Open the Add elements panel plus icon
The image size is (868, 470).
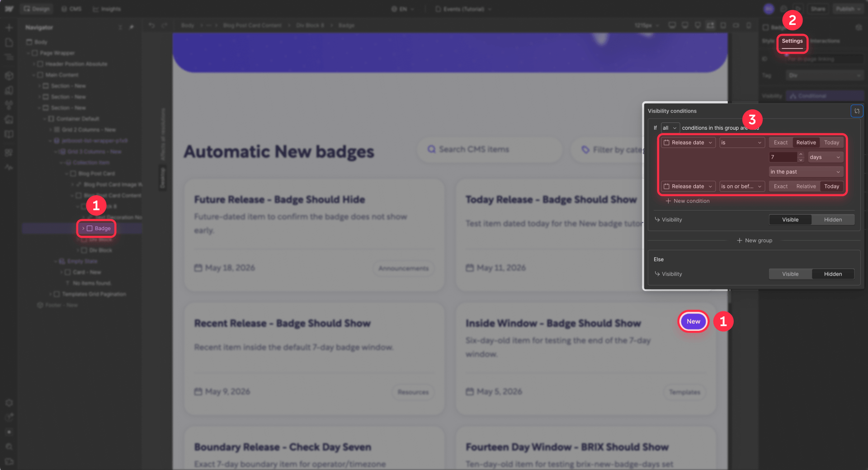(x=9, y=28)
